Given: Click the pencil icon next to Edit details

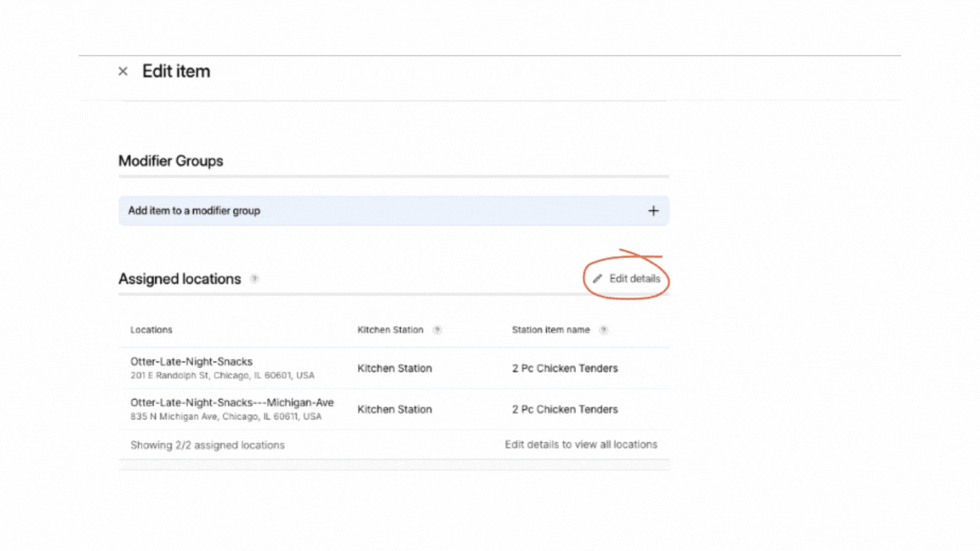Looking at the screenshot, I should pyautogui.click(x=597, y=279).
